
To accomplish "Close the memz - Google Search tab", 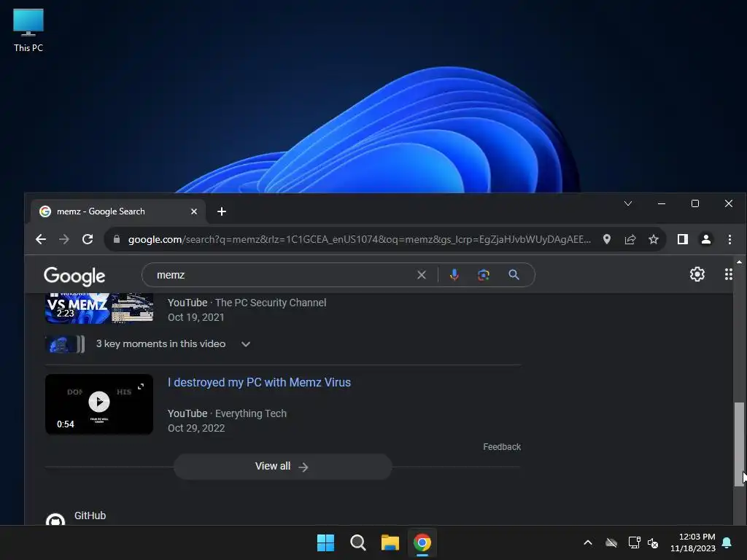I will [x=194, y=211].
